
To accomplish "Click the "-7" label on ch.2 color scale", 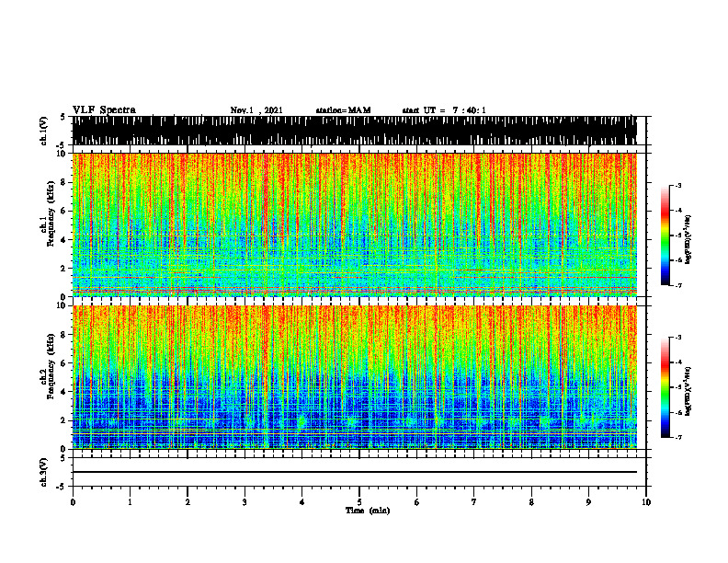I will point(678,437).
